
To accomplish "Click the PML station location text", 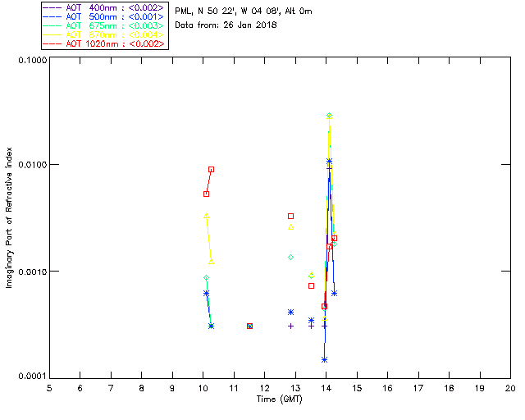I will pyautogui.click(x=244, y=11).
